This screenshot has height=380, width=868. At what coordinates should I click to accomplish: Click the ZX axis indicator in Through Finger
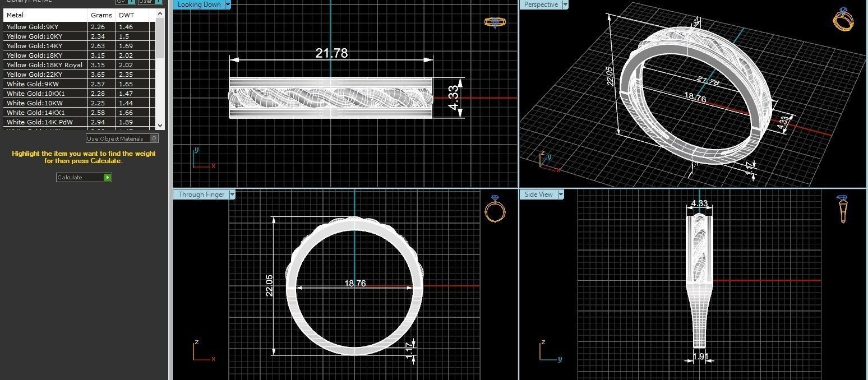coord(204,351)
